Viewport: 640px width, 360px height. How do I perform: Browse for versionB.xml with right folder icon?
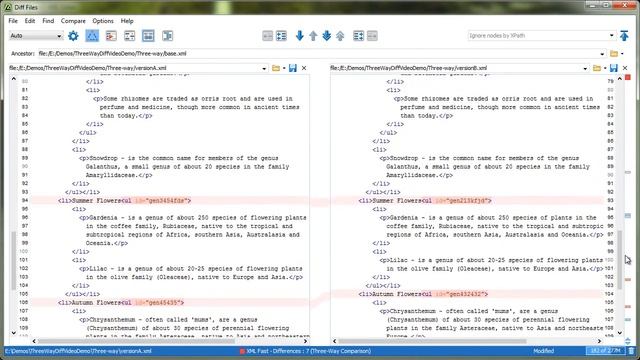coord(597,68)
